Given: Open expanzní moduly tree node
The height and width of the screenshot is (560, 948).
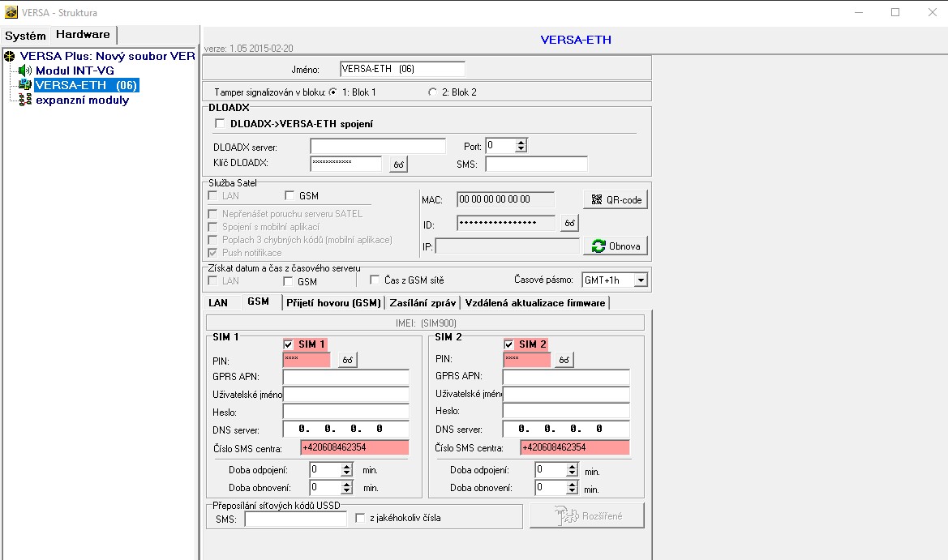Looking at the screenshot, I should [81, 100].
